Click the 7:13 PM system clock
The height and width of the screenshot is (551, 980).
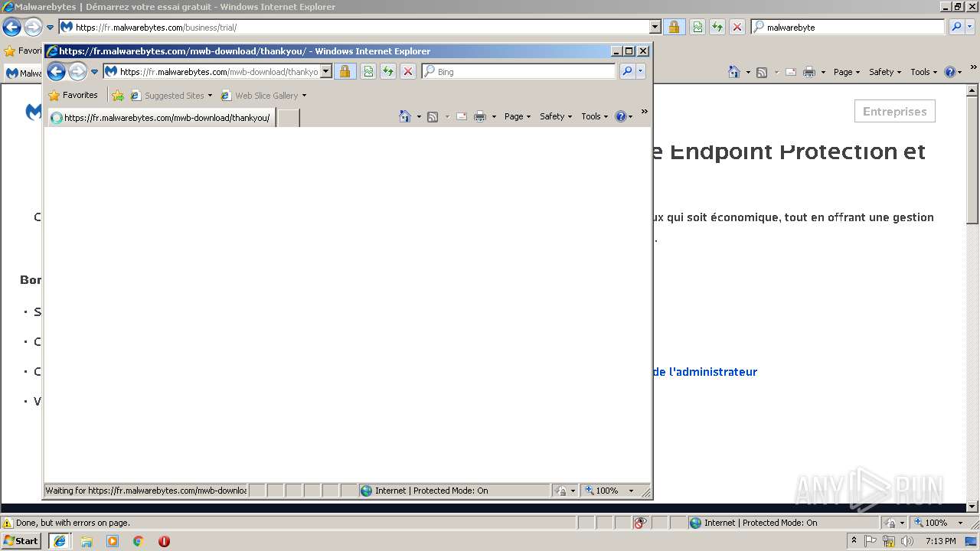[x=940, y=541]
